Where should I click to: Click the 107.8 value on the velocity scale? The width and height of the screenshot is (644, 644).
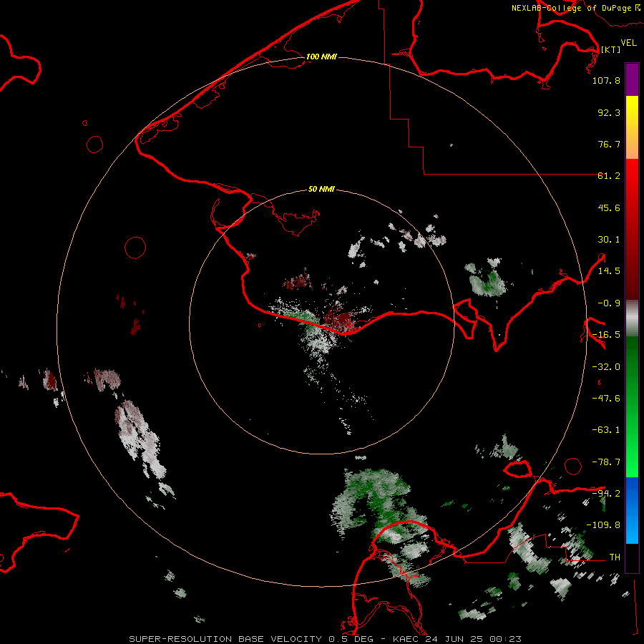(606, 80)
